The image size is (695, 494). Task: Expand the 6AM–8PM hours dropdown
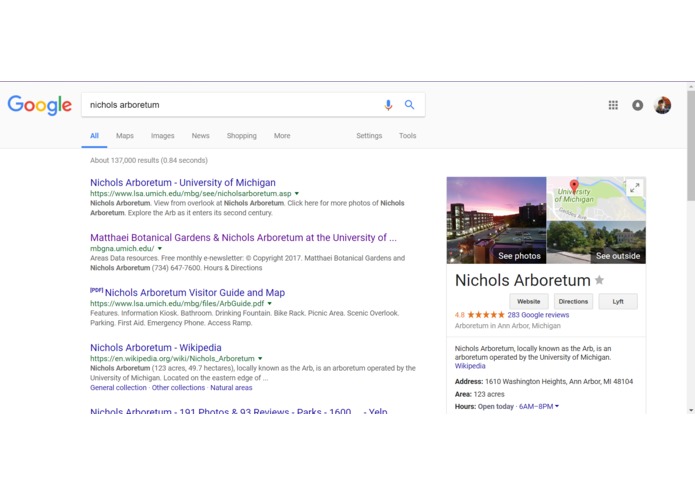pyautogui.click(x=539, y=406)
